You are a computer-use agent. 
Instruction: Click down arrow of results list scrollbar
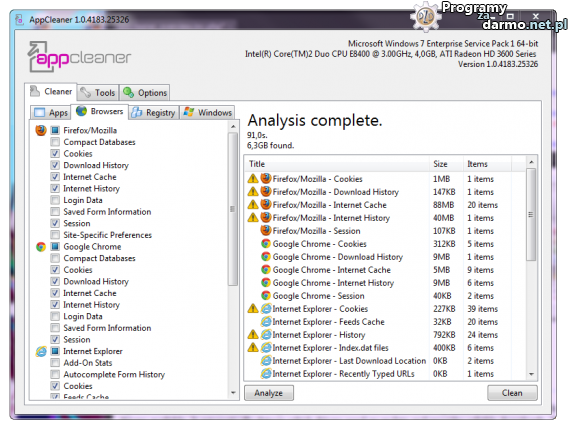(531, 374)
